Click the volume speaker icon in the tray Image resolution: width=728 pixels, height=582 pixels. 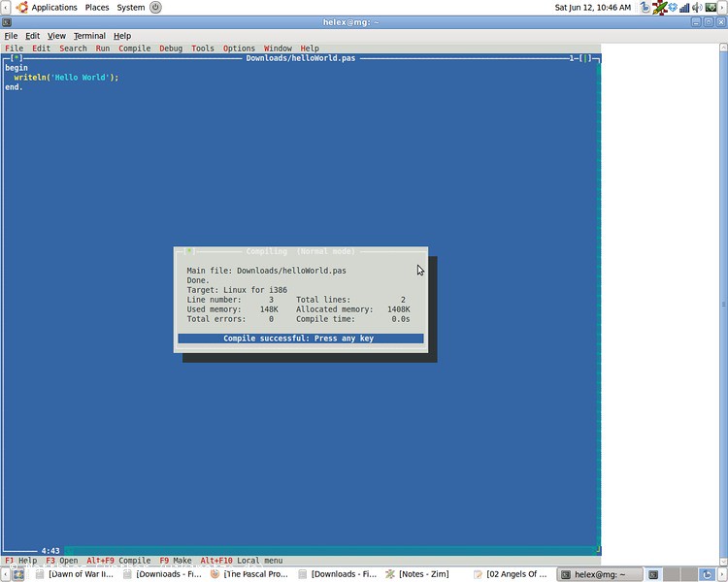tap(697, 8)
